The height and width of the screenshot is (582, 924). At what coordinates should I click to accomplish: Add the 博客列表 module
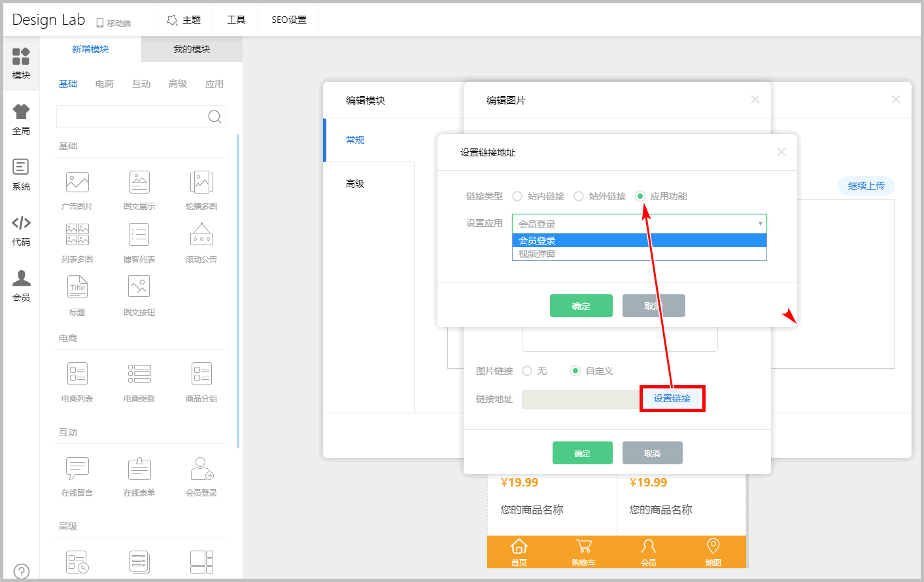[139, 243]
